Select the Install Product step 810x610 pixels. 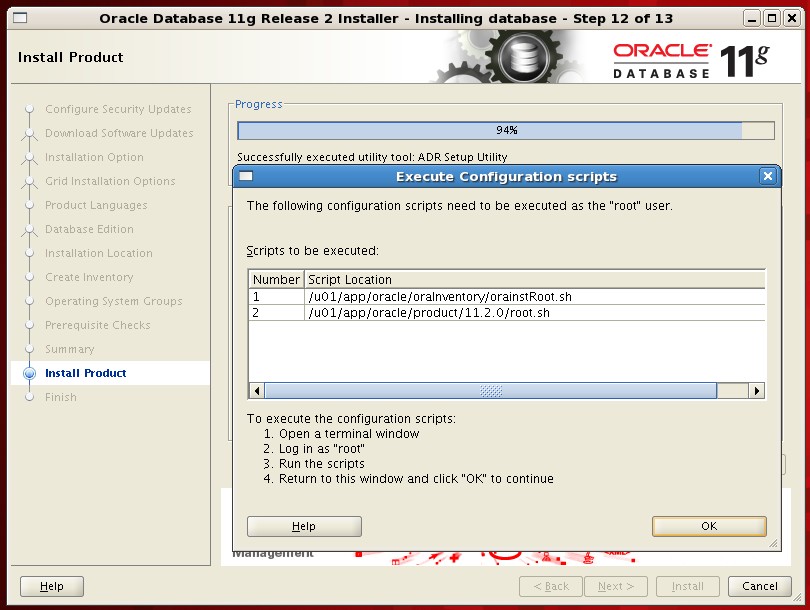click(x=86, y=373)
